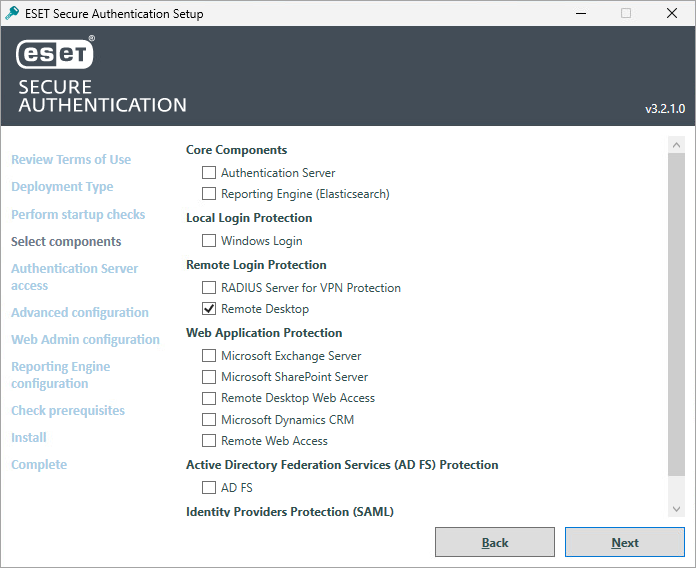Open Review Terms of Use step
This screenshot has height=568, width=696.
point(71,159)
